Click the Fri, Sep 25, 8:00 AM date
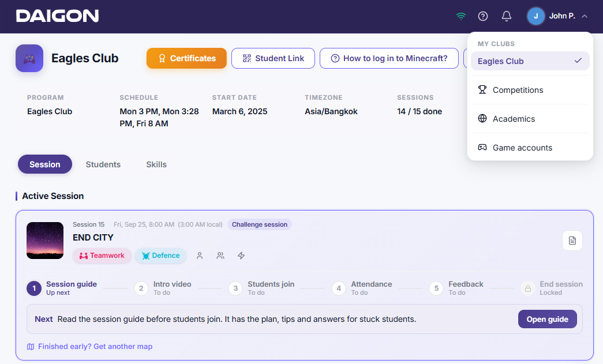 (x=144, y=224)
